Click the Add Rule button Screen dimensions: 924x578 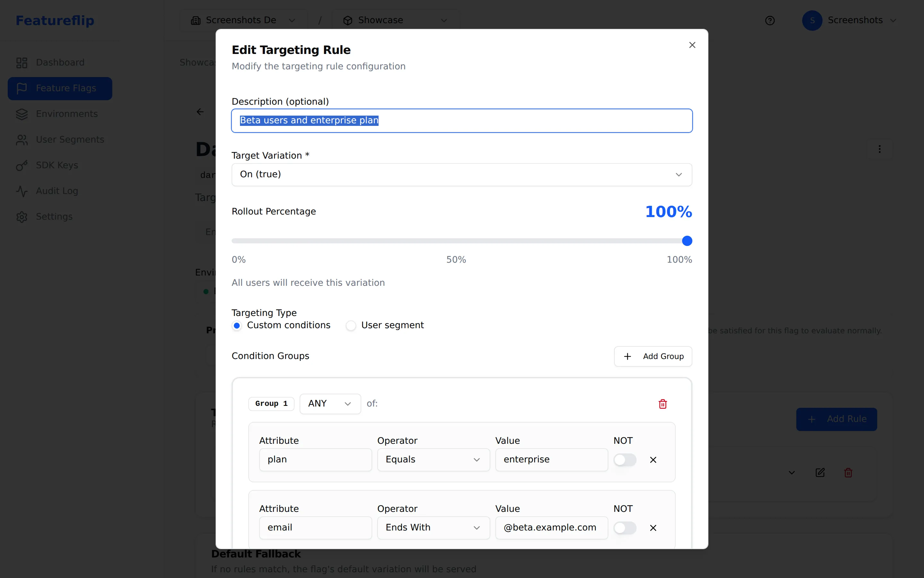[x=836, y=419]
